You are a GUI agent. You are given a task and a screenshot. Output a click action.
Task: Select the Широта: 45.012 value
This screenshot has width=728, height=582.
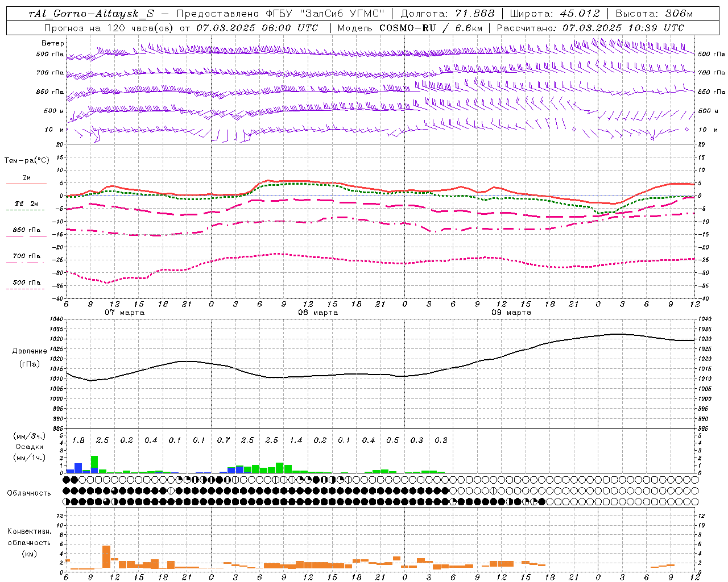point(555,14)
